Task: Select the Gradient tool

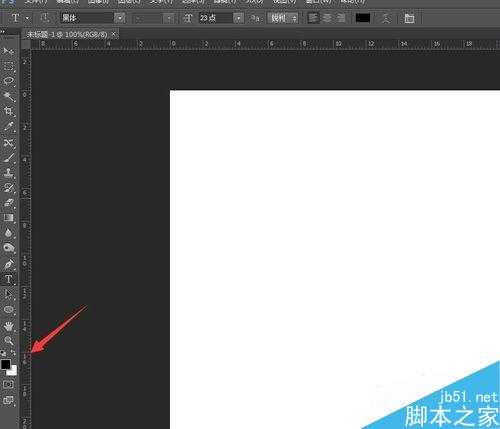Action: click(9, 218)
